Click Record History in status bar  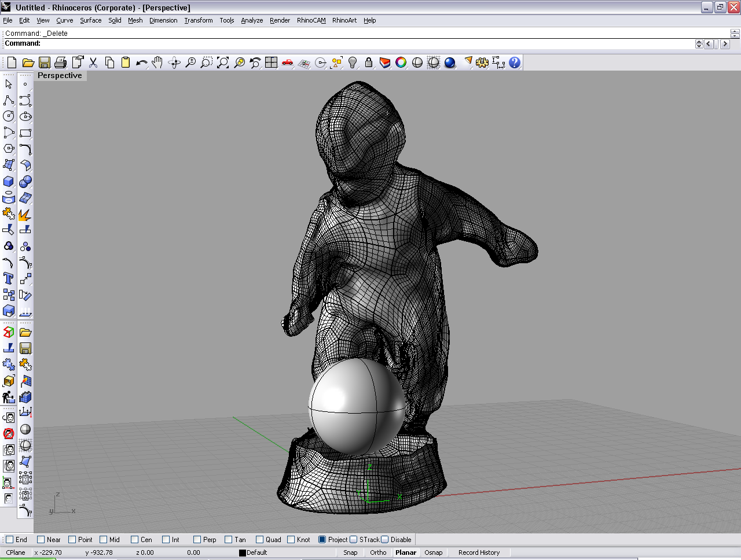click(479, 552)
